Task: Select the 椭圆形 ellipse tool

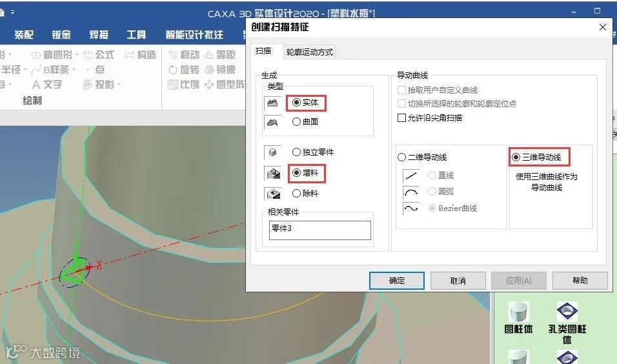Action: click(x=52, y=55)
